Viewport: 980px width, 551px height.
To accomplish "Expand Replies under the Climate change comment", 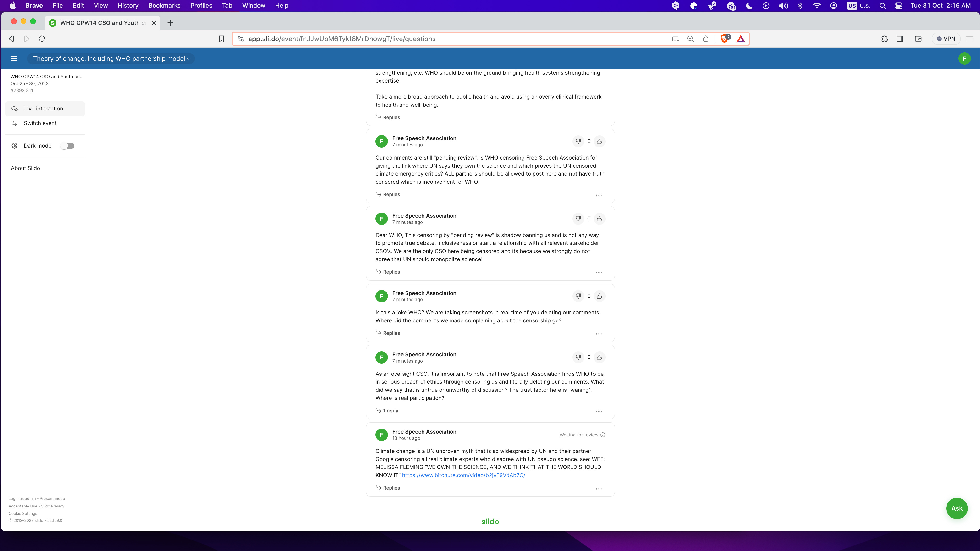I will tap(391, 488).
